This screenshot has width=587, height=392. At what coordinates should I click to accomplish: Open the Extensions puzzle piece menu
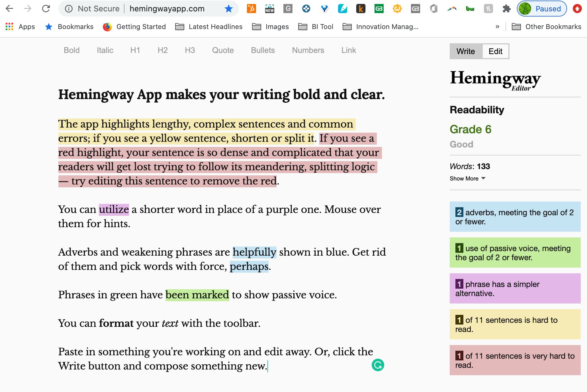(507, 9)
